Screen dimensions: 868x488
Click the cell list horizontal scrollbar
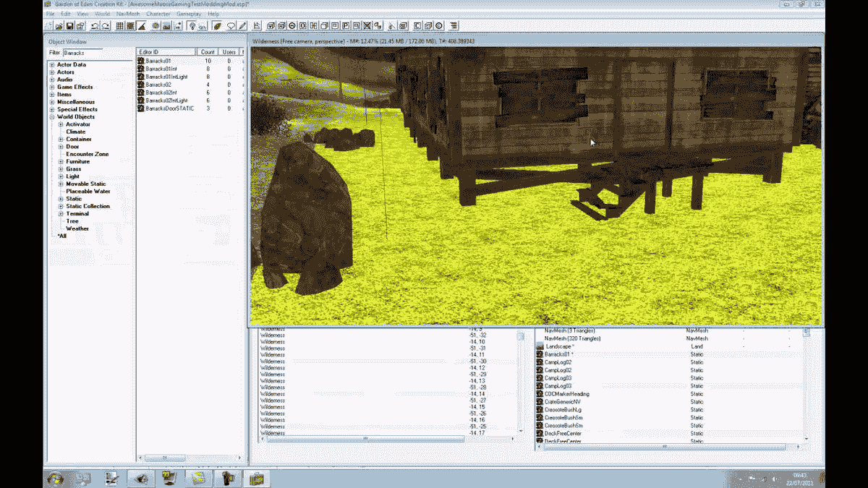tap(365, 439)
